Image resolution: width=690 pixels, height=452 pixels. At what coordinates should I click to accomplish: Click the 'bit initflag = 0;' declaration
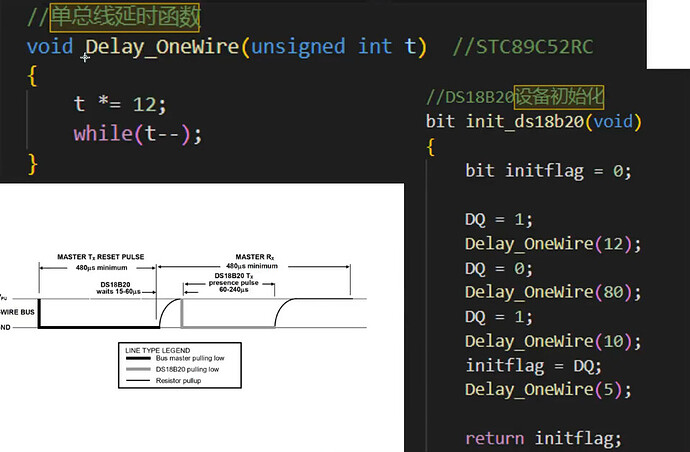[x=548, y=171]
